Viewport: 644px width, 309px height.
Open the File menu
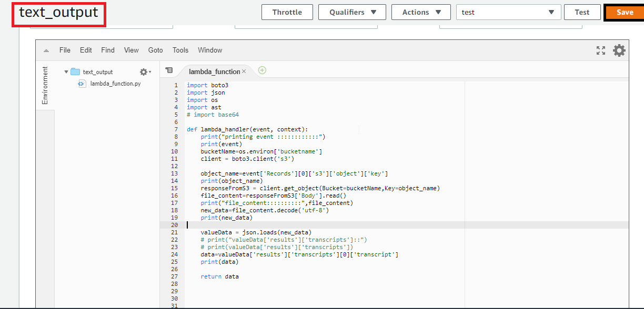pos(64,50)
